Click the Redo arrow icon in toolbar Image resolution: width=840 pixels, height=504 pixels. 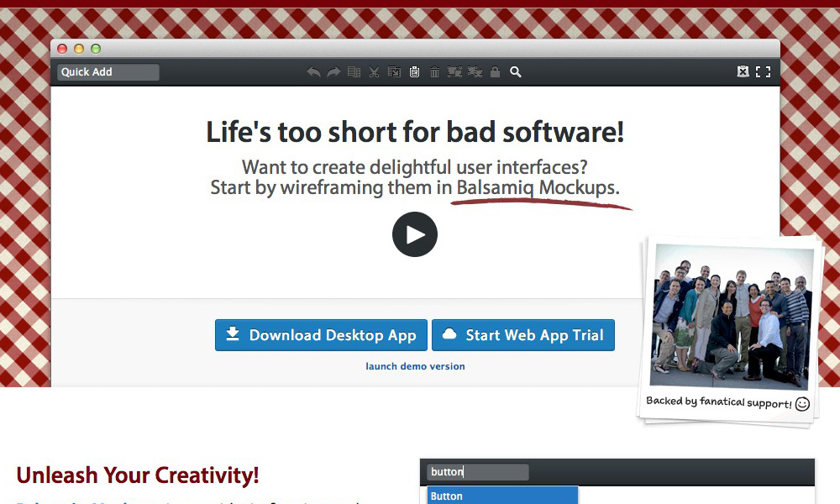tap(333, 71)
